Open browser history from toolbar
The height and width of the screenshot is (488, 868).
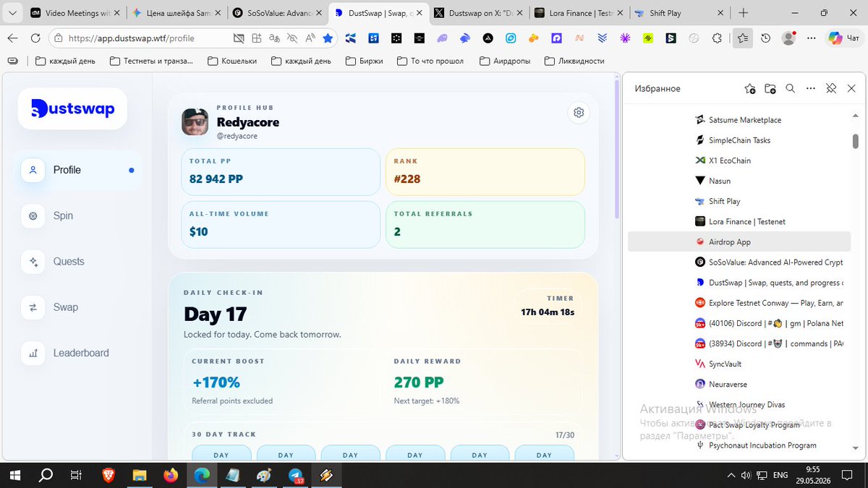pos(766,38)
